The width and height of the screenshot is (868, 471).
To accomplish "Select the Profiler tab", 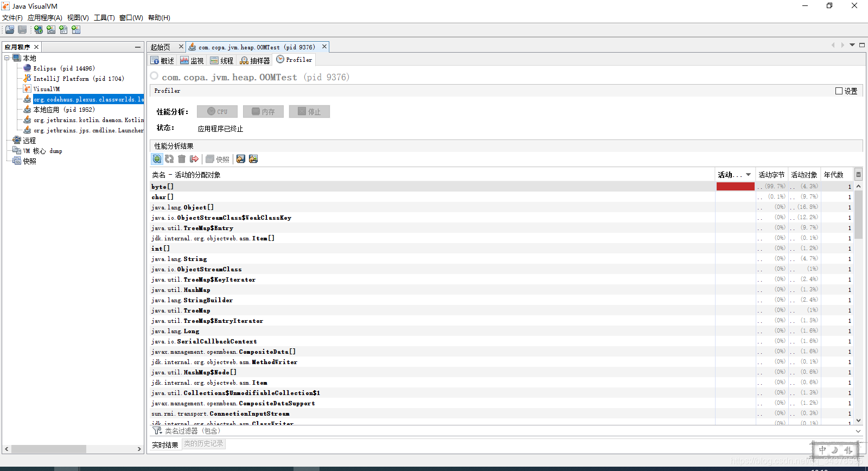I will (295, 60).
